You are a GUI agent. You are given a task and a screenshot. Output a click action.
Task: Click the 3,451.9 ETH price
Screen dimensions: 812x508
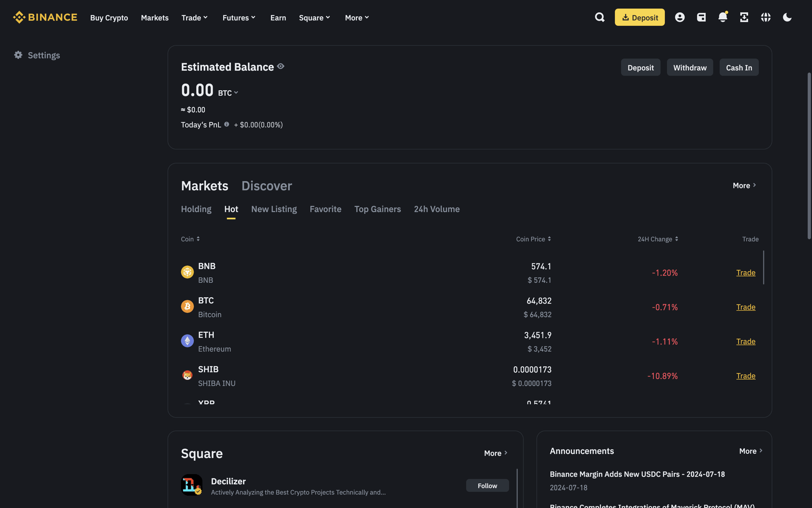tap(538, 335)
